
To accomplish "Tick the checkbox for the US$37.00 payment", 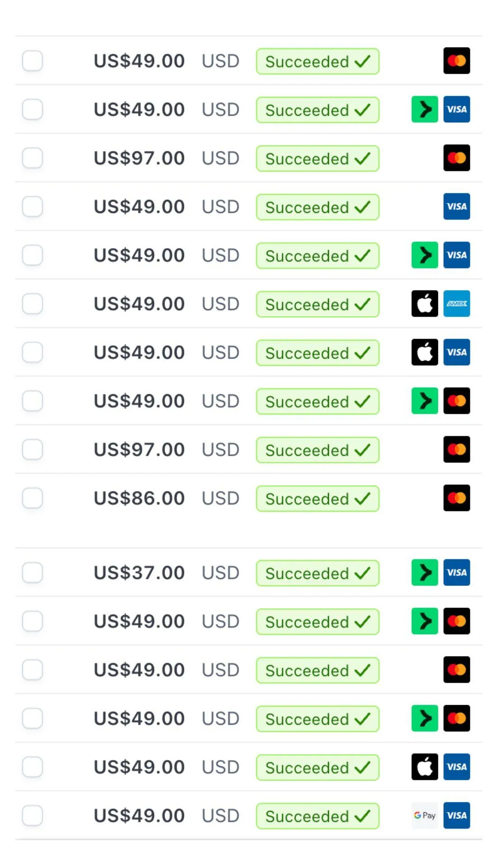I will [33, 573].
